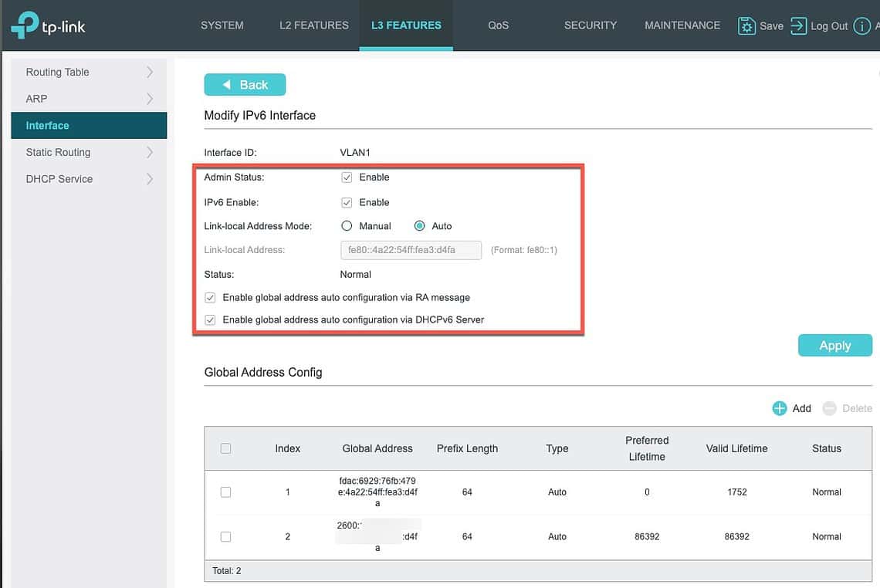Open the SECURITY menu
Viewport: 880px width, 588px height.
(590, 25)
